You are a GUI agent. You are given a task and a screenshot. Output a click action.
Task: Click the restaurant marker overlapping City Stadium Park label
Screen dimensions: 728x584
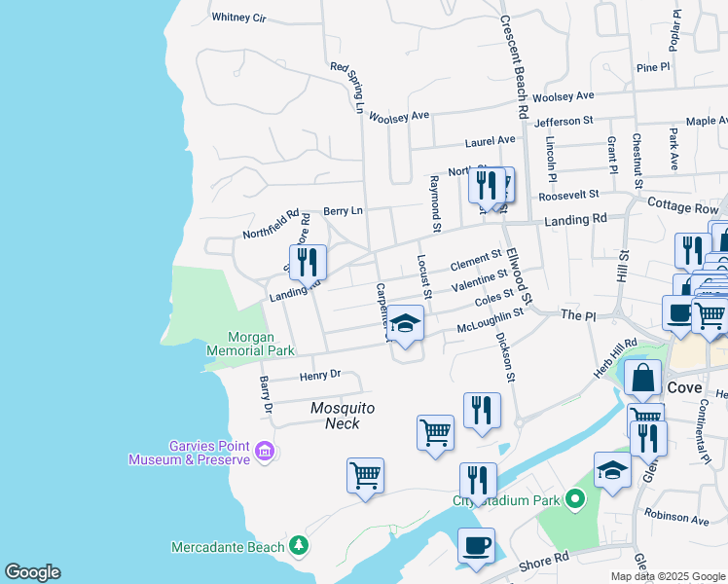tap(478, 483)
